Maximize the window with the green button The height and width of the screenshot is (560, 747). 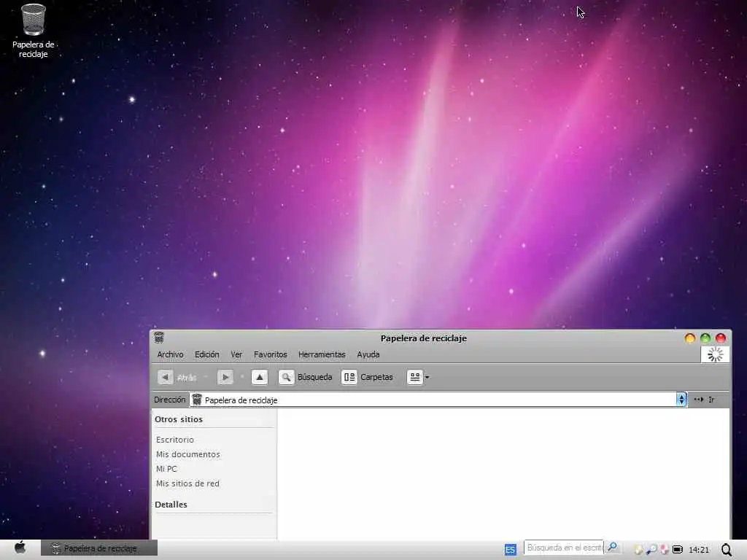tap(705, 338)
